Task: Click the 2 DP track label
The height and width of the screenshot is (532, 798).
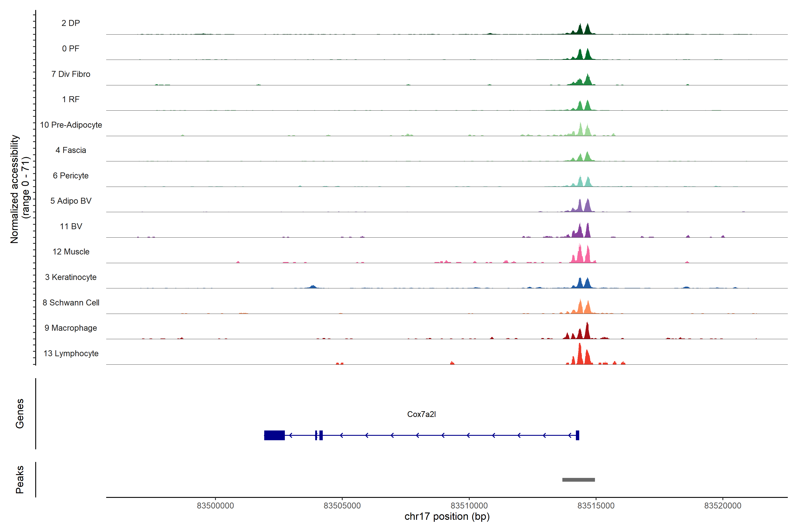Action: pos(70,23)
